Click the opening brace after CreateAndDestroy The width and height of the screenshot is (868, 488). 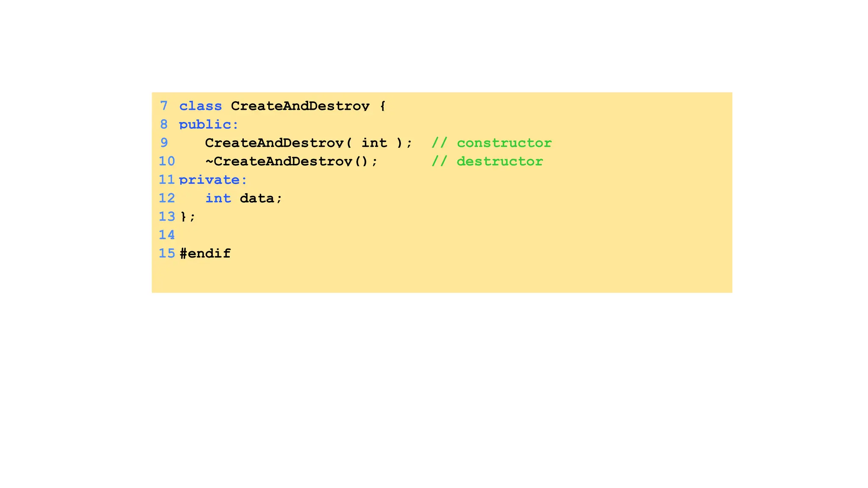coord(383,106)
